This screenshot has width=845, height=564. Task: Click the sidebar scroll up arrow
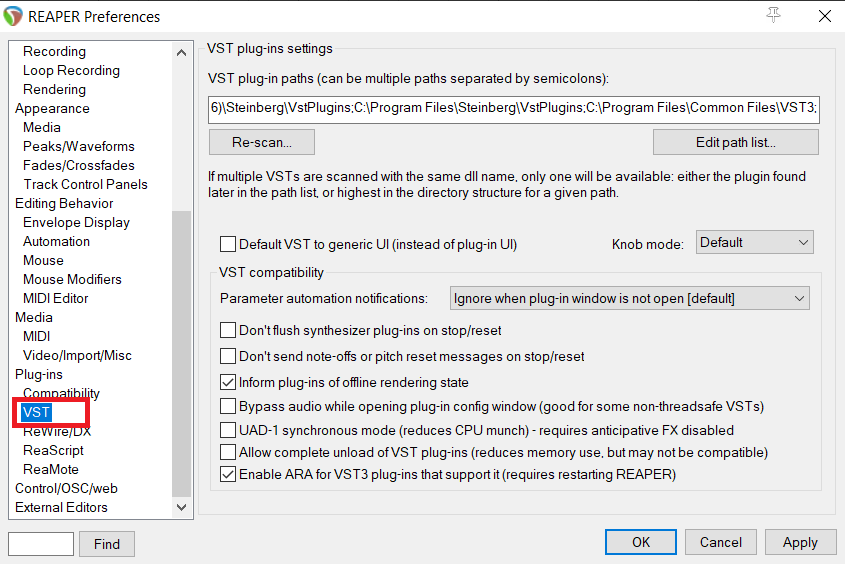pyautogui.click(x=182, y=52)
